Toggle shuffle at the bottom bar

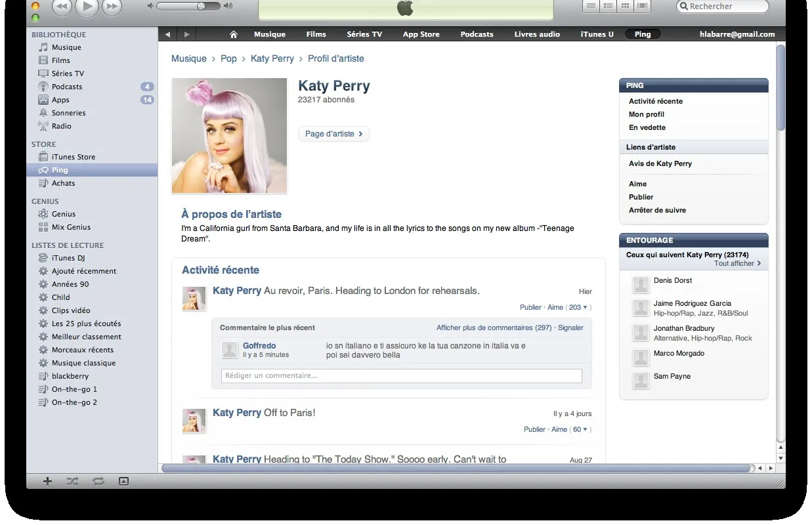[72, 481]
